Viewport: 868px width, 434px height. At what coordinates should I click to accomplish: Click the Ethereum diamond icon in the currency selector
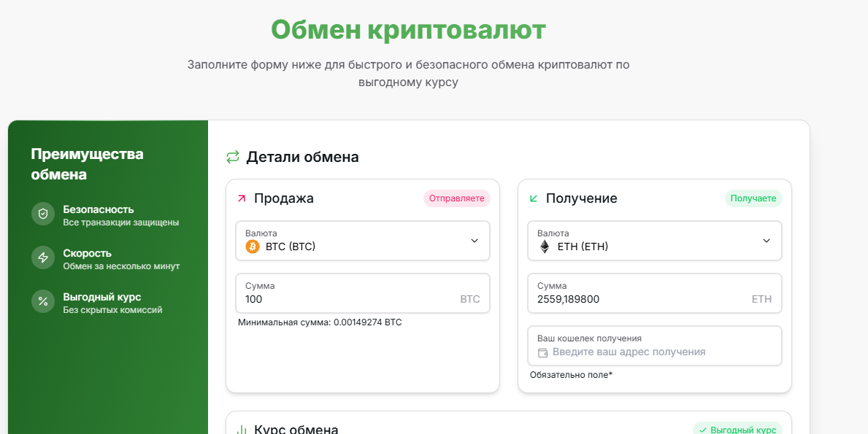tap(543, 247)
